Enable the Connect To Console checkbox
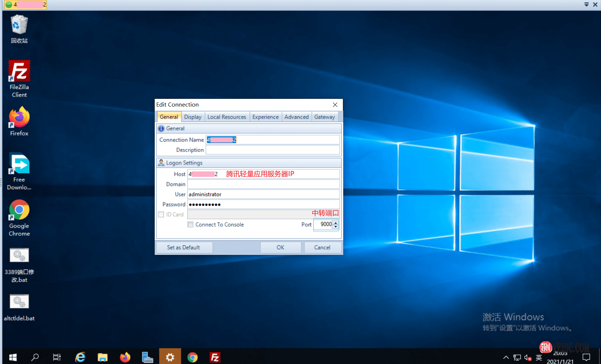 click(190, 224)
